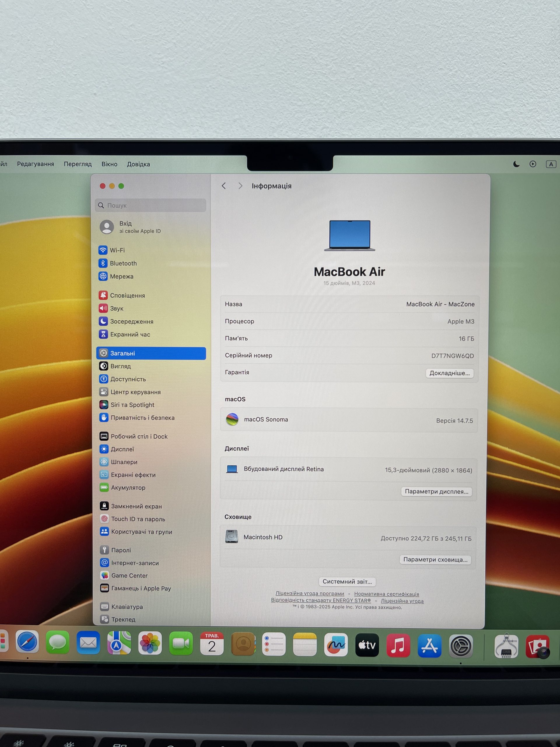The image size is (560, 747).
Task: Open Вікно menu
Action: (x=109, y=164)
